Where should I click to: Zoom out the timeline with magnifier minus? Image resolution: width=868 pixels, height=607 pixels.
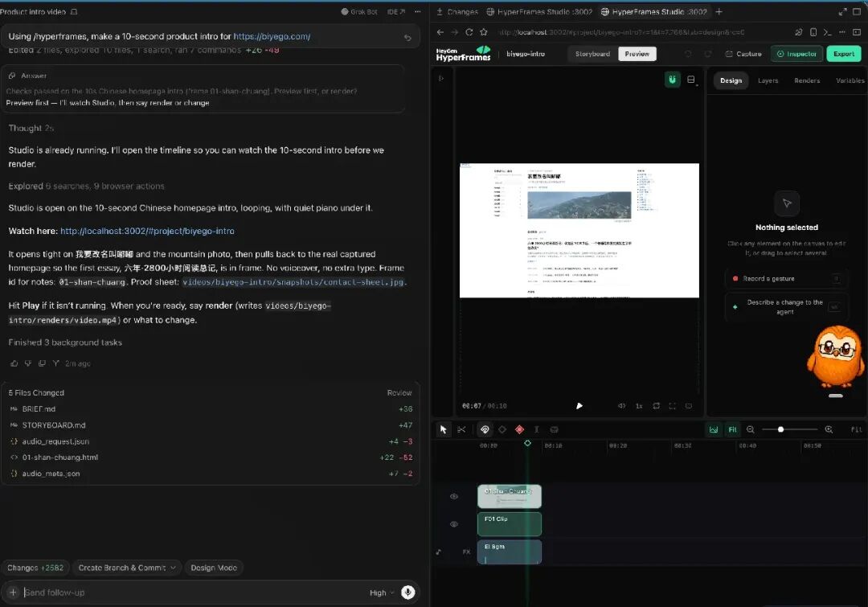pos(751,429)
